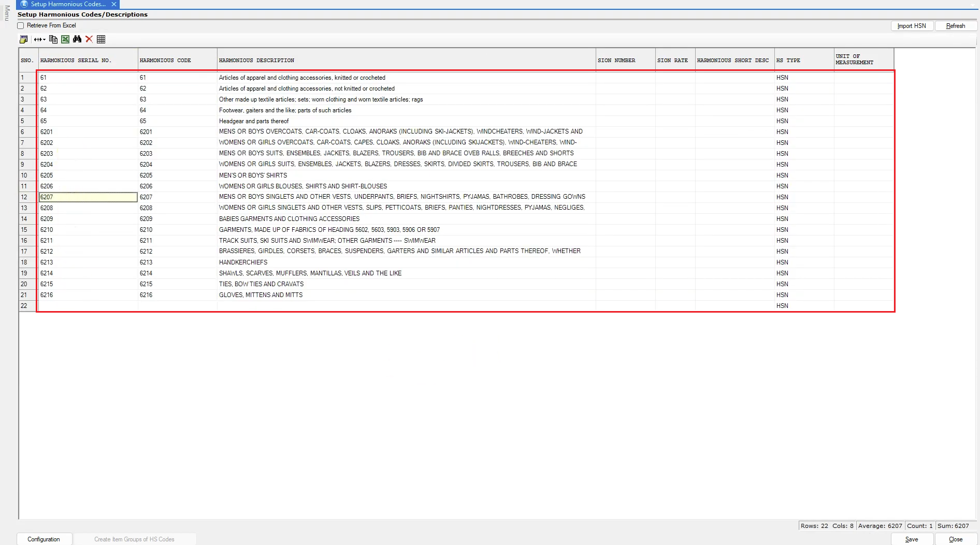The height and width of the screenshot is (545, 980).
Task: Open the column width arrows dropdown
Action: coord(39,39)
